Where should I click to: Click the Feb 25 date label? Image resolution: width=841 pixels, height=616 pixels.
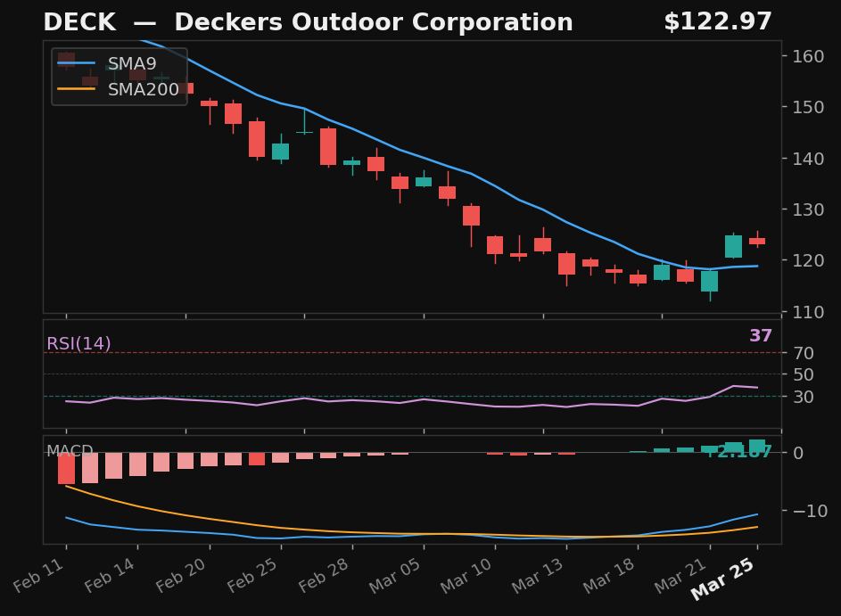(252, 575)
